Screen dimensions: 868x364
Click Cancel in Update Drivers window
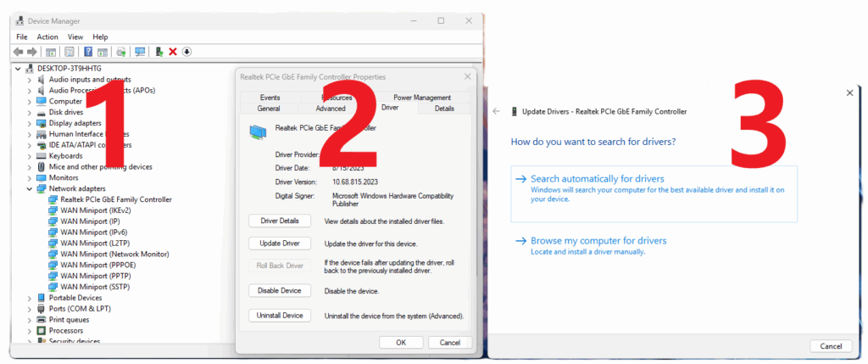831,346
